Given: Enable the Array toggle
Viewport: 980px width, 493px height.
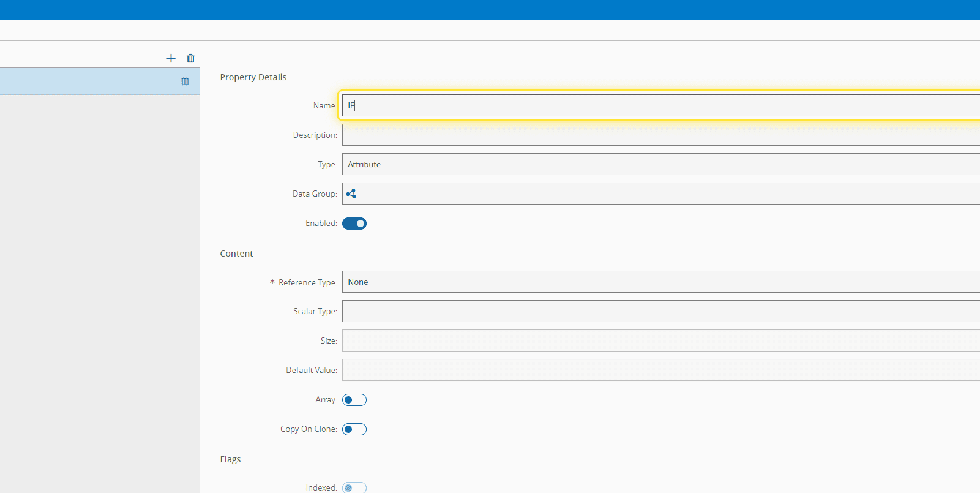Looking at the screenshot, I should pyautogui.click(x=354, y=400).
